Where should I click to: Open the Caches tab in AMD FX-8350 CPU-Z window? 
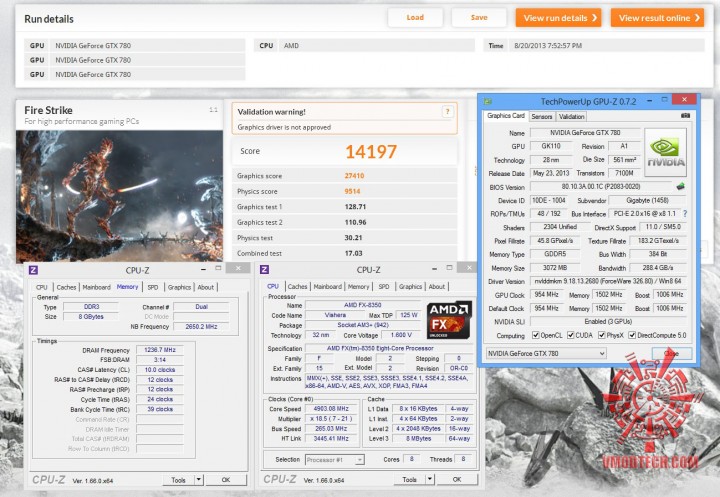coord(298,287)
